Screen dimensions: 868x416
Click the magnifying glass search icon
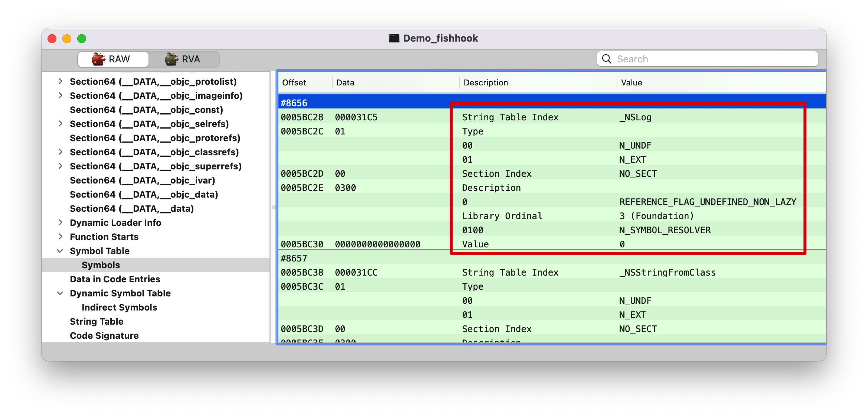click(x=607, y=59)
